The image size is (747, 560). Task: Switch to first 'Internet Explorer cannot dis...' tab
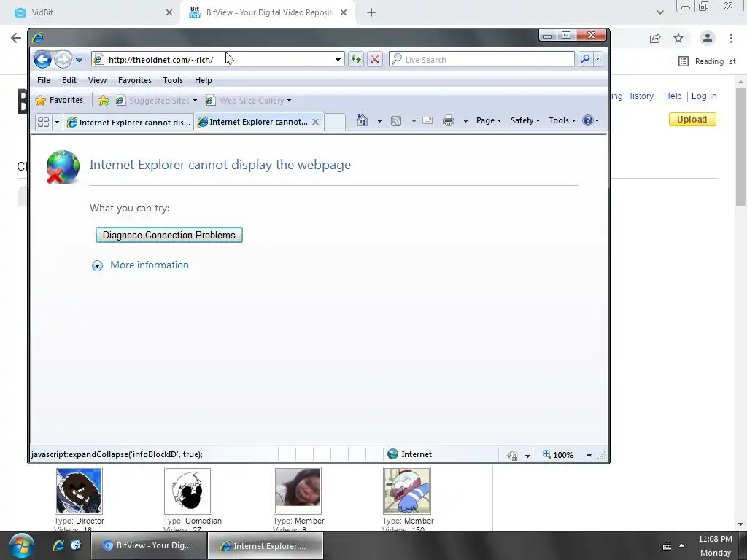[128, 122]
